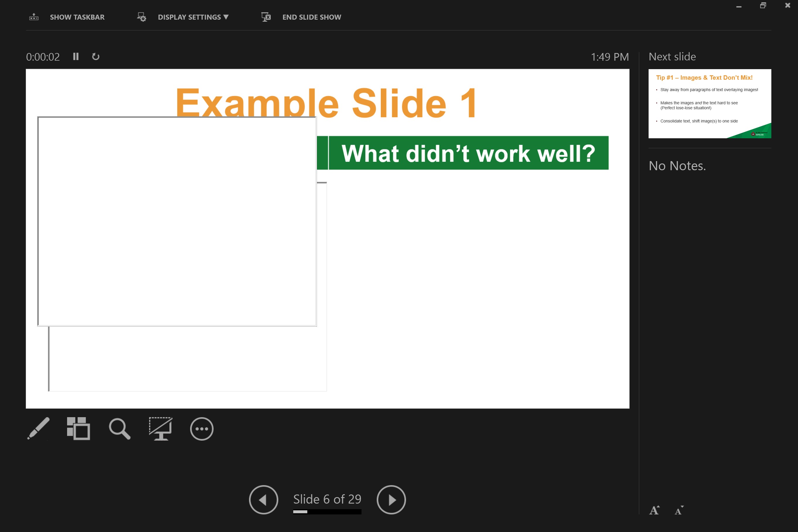Click the Display Settings monitor gear icon
Screen dimensions: 798x532
[141, 17]
